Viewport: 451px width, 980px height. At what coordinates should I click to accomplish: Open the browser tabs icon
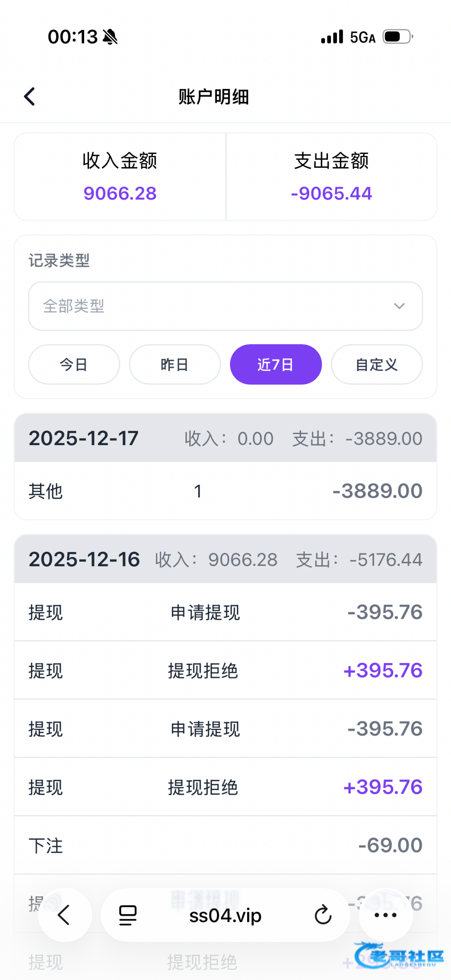[127, 915]
